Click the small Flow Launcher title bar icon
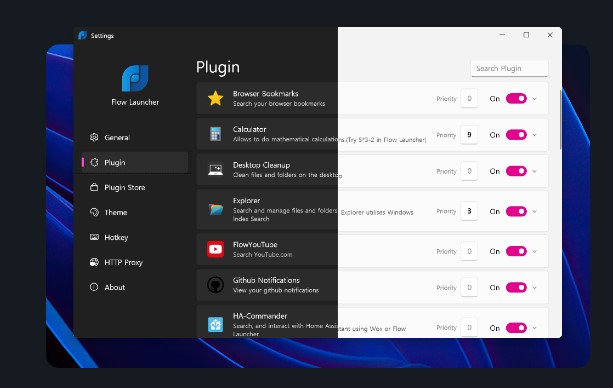613x388 pixels. coord(82,36)
